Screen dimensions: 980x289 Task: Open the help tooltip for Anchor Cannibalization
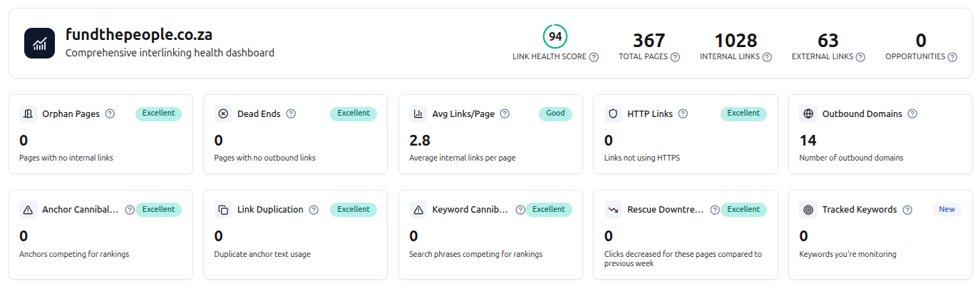click(x=130, y=210)
